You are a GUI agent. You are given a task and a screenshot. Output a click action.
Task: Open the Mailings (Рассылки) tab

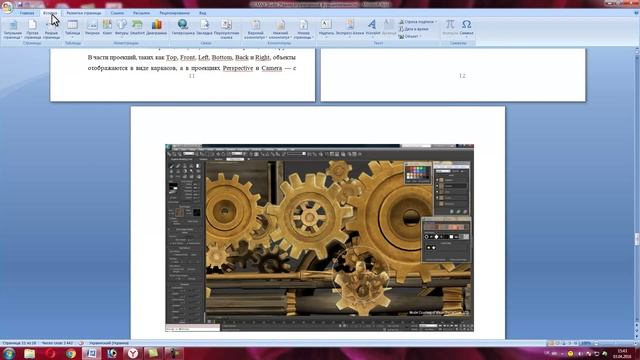click(x=141, y=13)
